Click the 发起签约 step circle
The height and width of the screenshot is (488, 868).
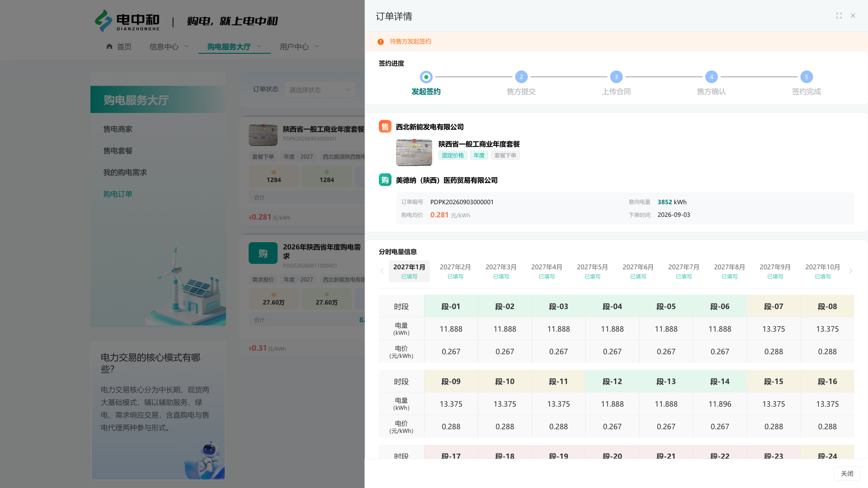click(426, 77)
